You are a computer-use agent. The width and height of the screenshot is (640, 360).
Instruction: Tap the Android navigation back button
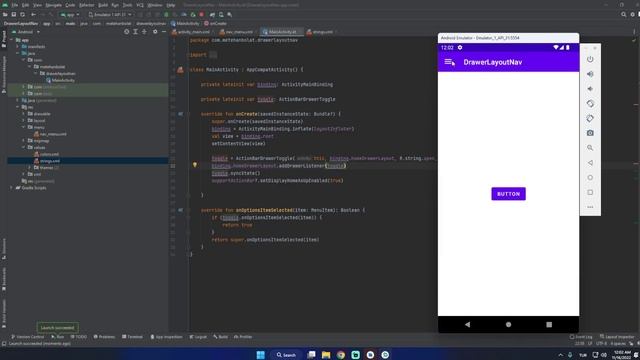467,324
